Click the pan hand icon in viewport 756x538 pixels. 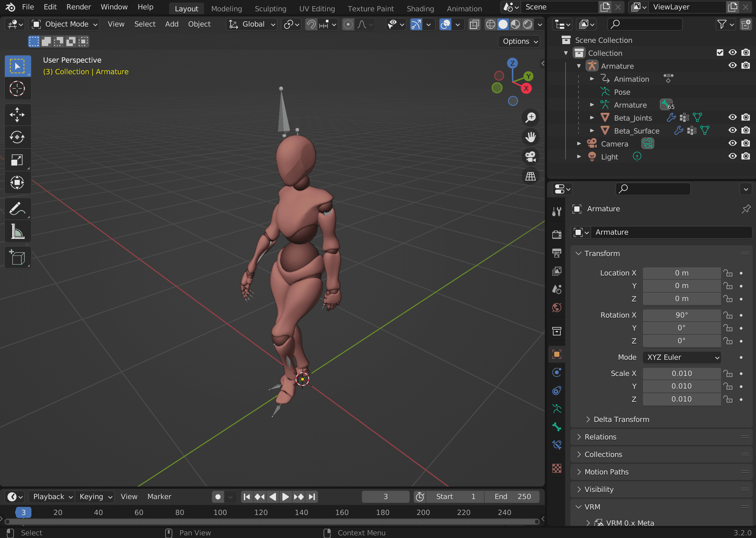pyautogui.click(x=530, y=137)
